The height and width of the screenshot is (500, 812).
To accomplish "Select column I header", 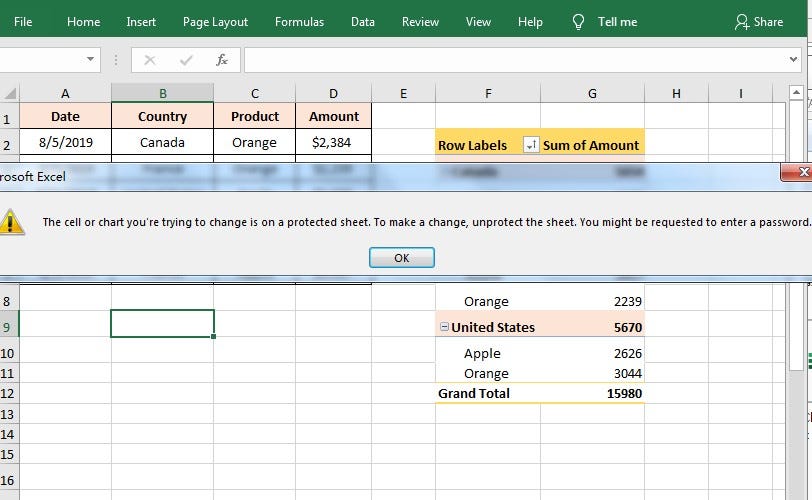I will click(741, 93).
